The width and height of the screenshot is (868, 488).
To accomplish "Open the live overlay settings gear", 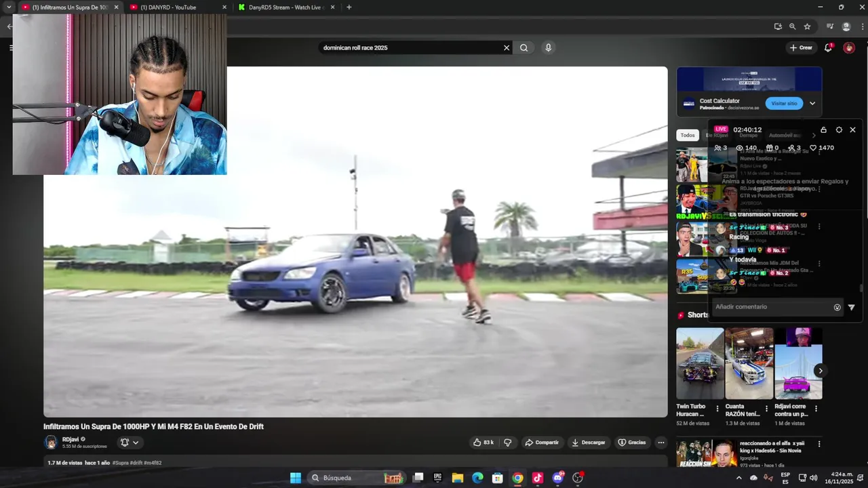I will coord(839,129).
